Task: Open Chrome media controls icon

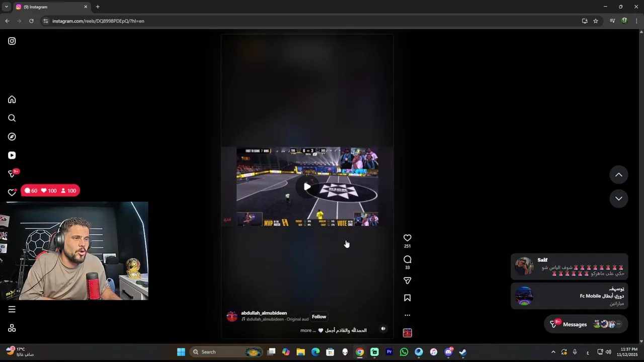Action: click(612, 21)
